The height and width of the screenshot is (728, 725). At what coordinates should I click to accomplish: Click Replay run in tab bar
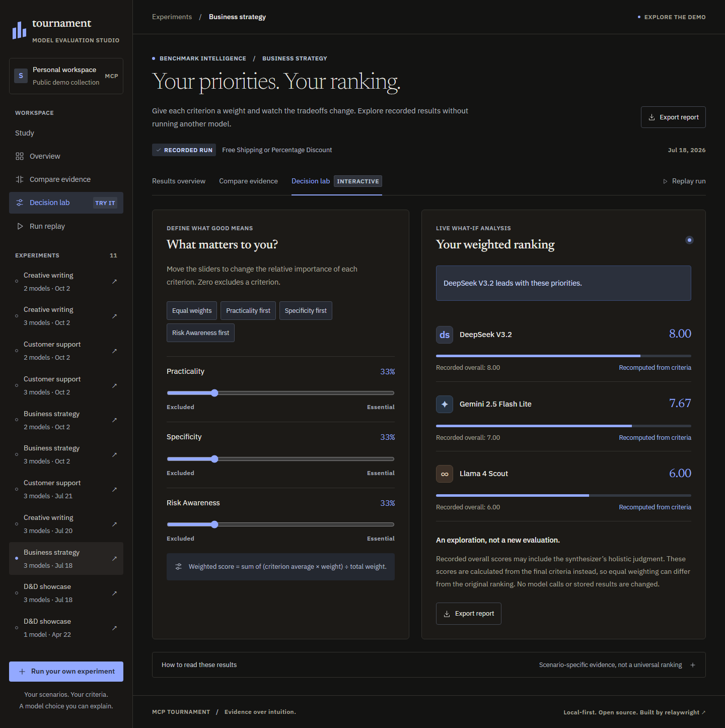click(684, 181)
